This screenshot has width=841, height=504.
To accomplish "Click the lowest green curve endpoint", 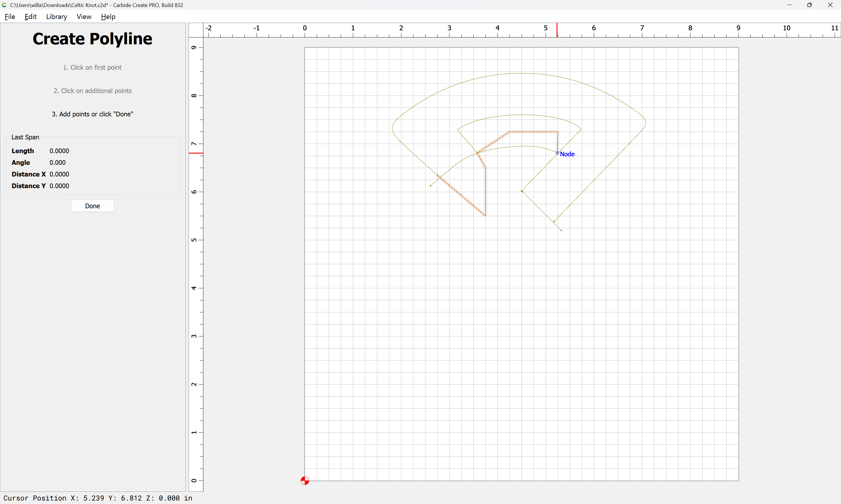I will click(x=561, y=230).
